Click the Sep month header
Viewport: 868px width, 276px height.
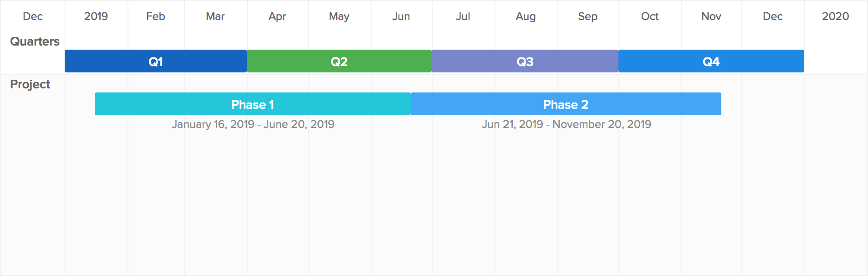(x=588, y=16)
